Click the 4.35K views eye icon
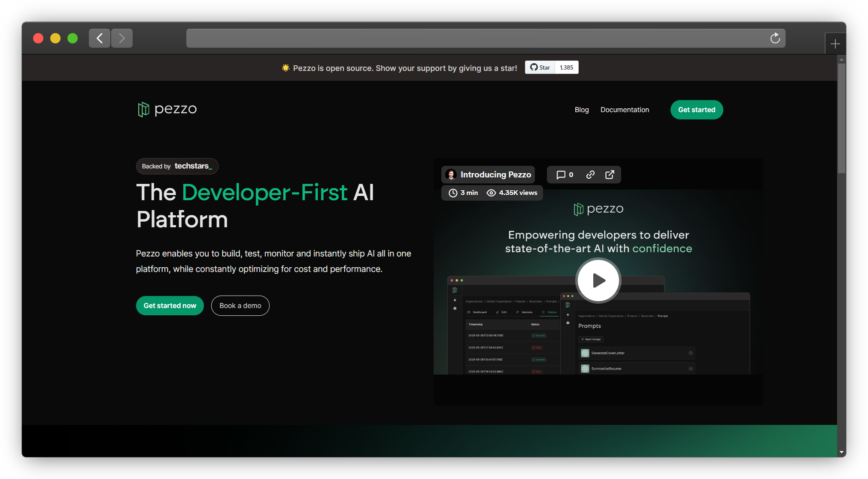The height and width of the screenshot is (479, 868). [x=491, y=193]
